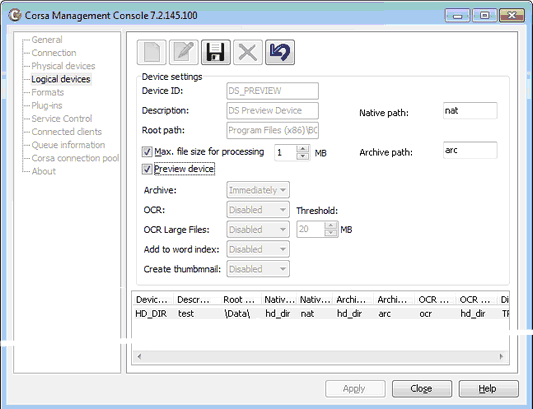
Task: Decrease max file size spinner value
Action: click(x=303, y=156)
